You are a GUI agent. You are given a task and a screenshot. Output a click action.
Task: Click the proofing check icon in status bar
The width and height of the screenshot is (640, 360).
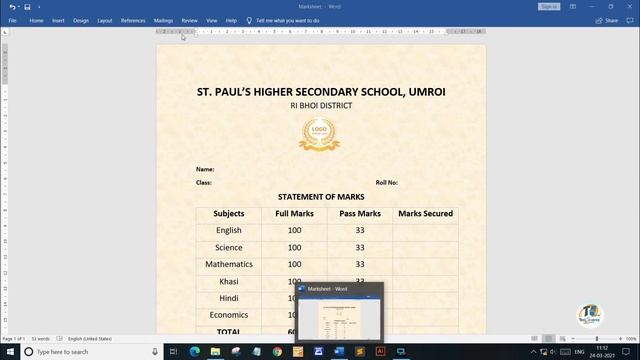(60, 339)
